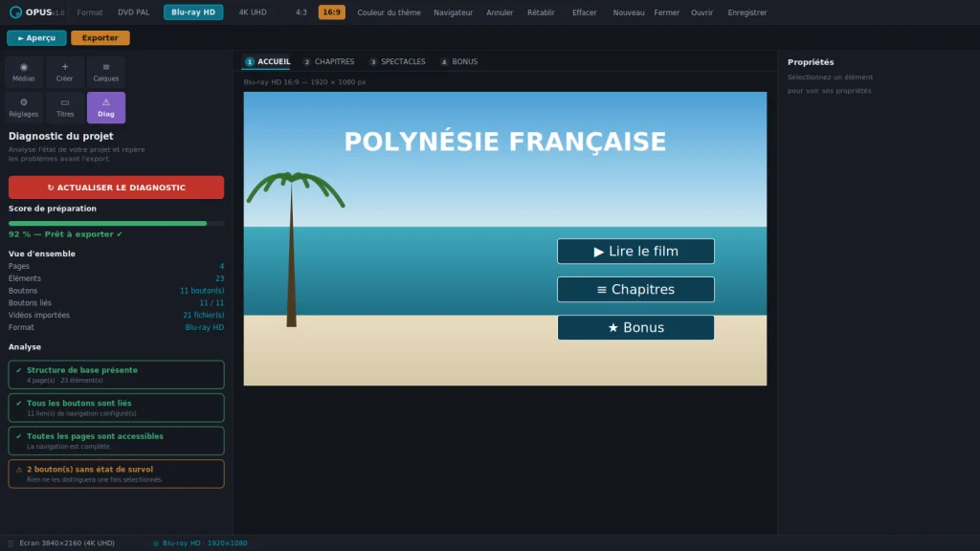Click Tous les boutons sont liés card
The image size is (980, 551).
point(116,408)
